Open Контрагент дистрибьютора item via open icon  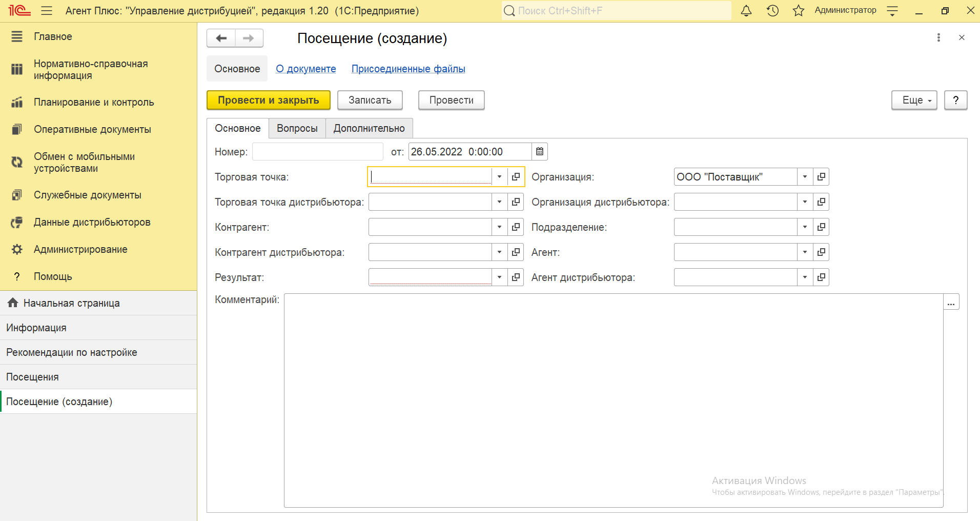[x=516, y=252]
